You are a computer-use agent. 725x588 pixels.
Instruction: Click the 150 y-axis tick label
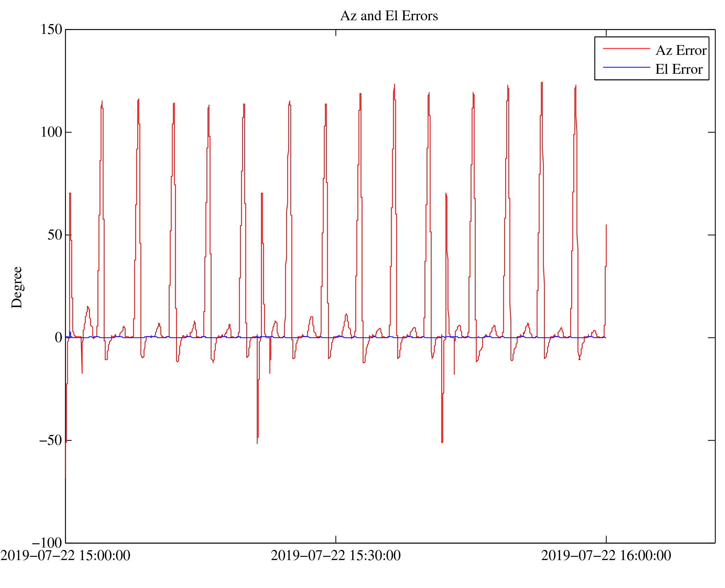coord(51,30)
